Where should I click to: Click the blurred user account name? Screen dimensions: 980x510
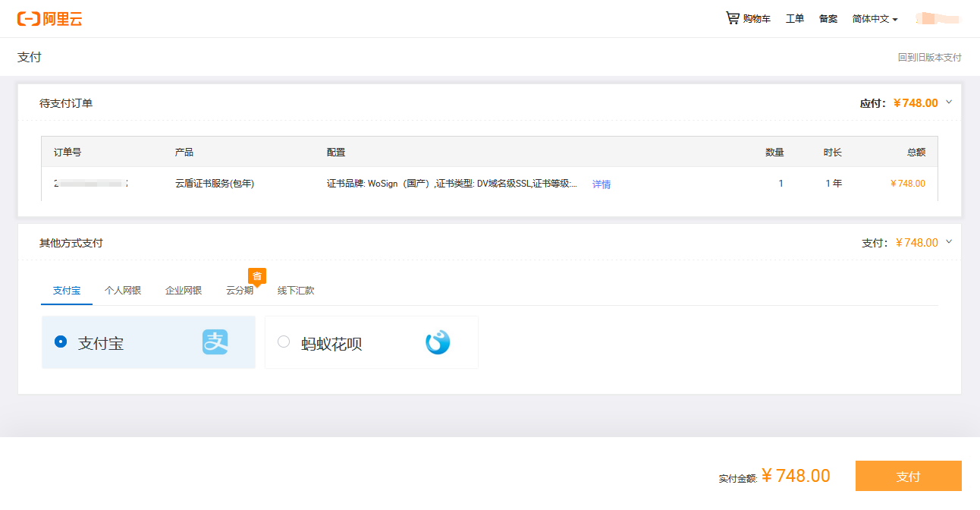[938, 19]
